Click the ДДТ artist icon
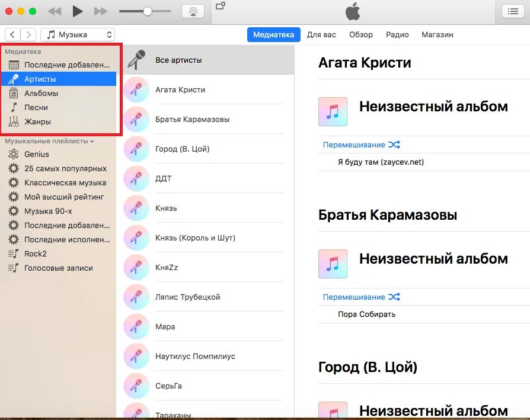This screenshot has width=530, height=420. pos(136,178)
